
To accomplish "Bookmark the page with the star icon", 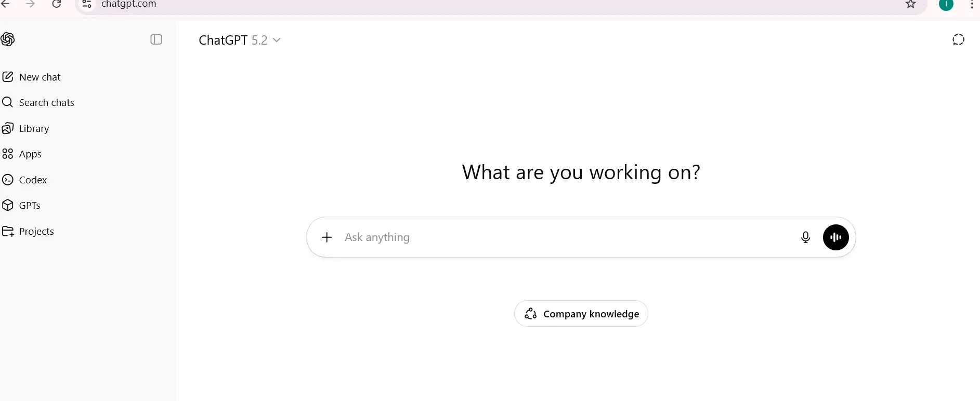I will click(911, 4).
